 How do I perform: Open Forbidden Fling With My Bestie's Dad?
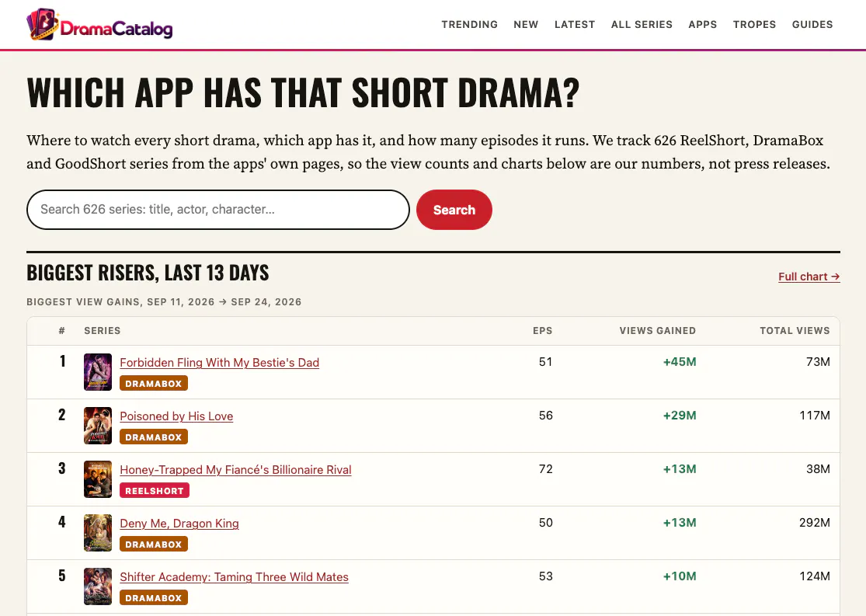(x=219, y=363)
